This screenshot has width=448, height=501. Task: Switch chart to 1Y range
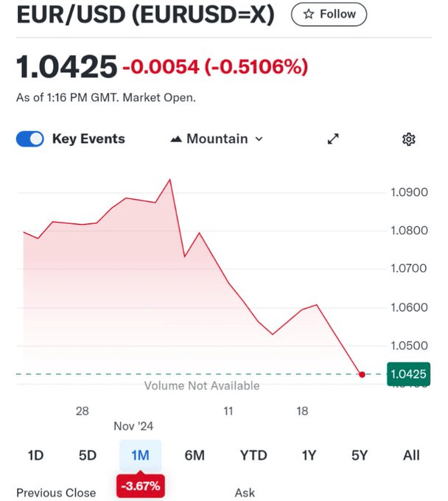[309, 455]
